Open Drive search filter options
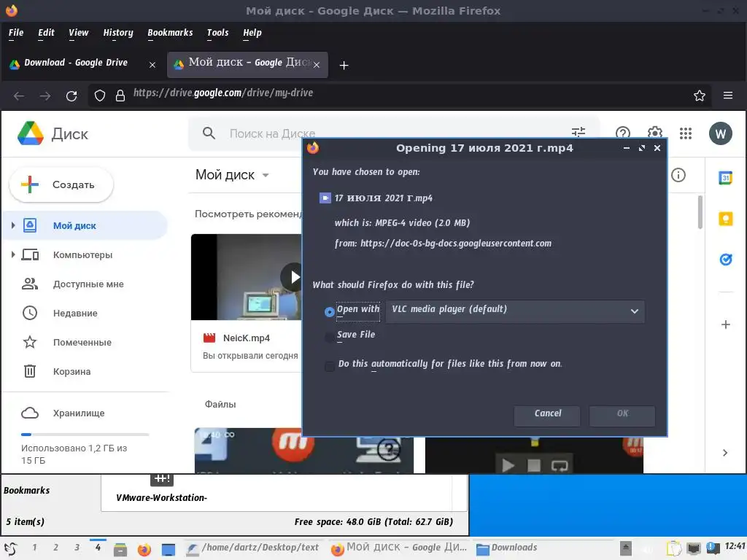Image resolution: width=747 pixels, height=560 pixels. coord(578,132)
